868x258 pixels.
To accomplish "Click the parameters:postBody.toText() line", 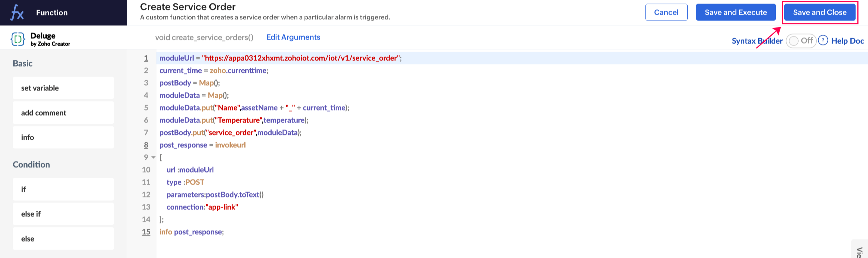I will point(215,194).
